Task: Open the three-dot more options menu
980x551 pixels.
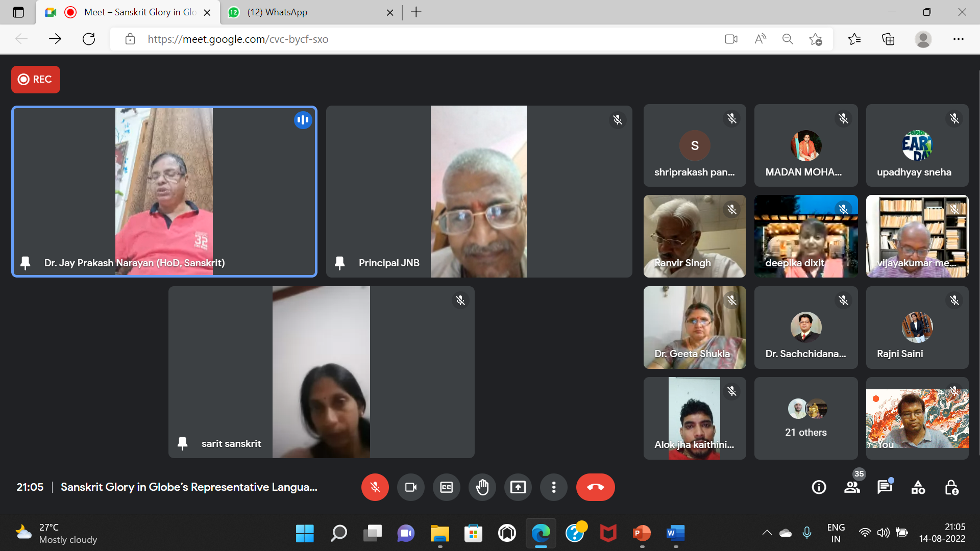Action: [x=553, y=487]
